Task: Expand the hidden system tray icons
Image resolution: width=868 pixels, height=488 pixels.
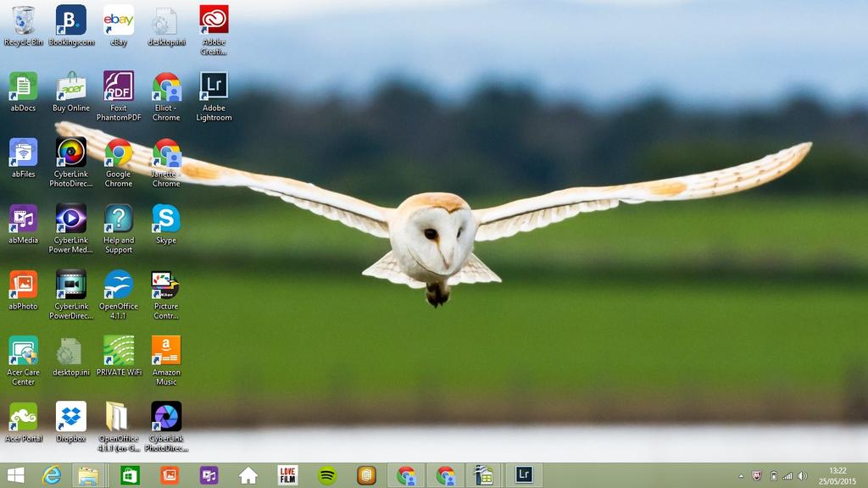Action: [x=741, y=476]
